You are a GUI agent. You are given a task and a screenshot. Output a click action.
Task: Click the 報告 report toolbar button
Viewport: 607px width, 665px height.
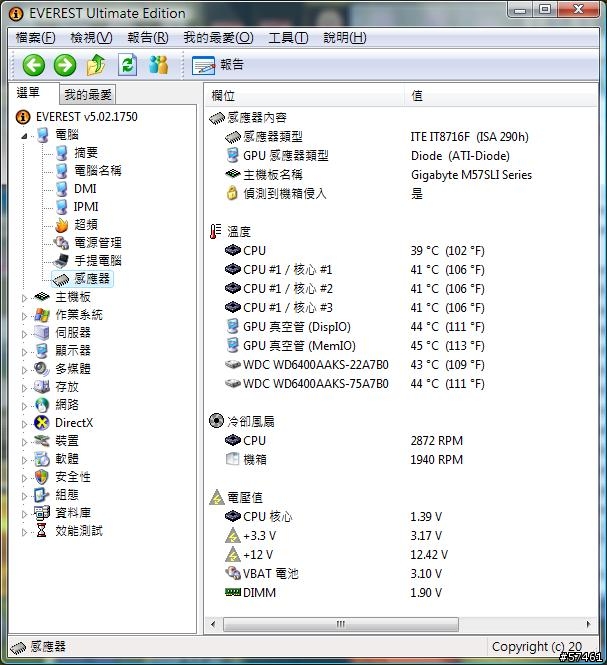coord(218,65)
